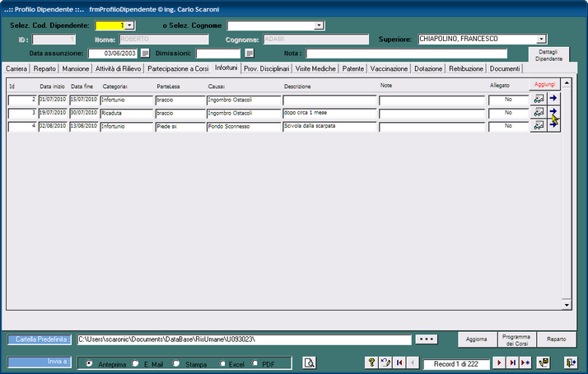Click end date 30/07/2010 cell
Image resolution: width=588 pixels, height=374 pixels.
click(84, 113)
